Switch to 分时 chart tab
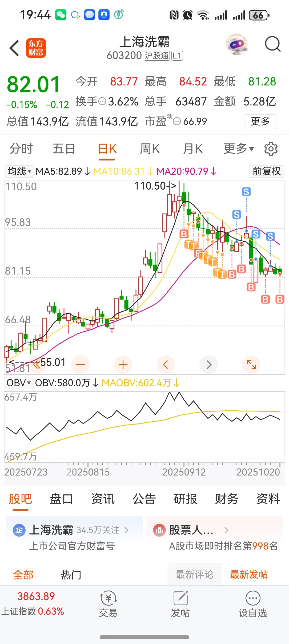 21,149
